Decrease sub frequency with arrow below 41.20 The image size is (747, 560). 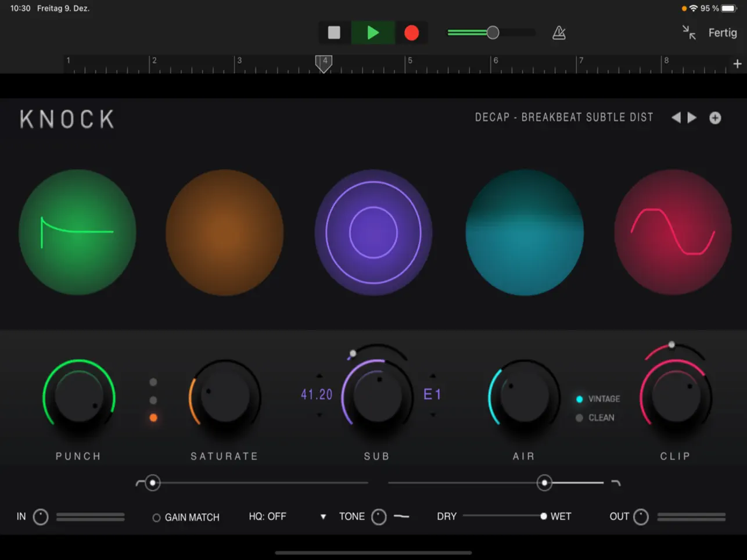319,415
